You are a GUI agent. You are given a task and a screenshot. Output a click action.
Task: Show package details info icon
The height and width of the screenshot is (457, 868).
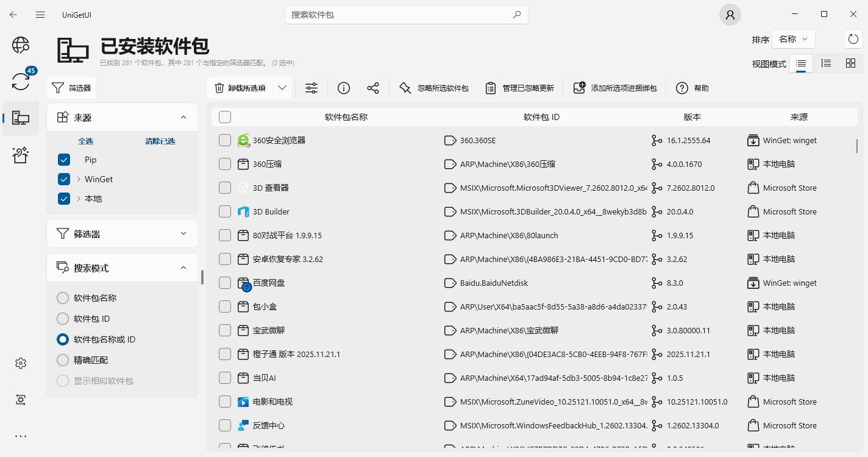(x=344, y=88)
